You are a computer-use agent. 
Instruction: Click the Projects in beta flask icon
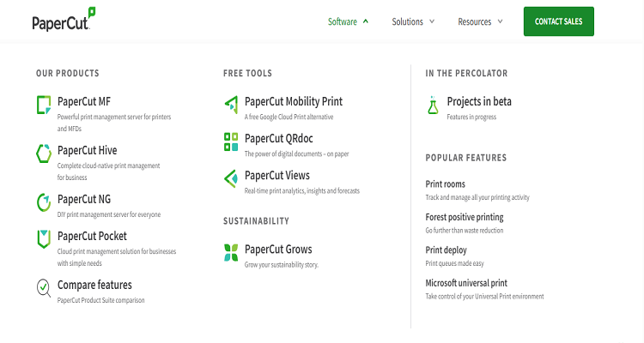pyautogui.click(x=433, y=105)
